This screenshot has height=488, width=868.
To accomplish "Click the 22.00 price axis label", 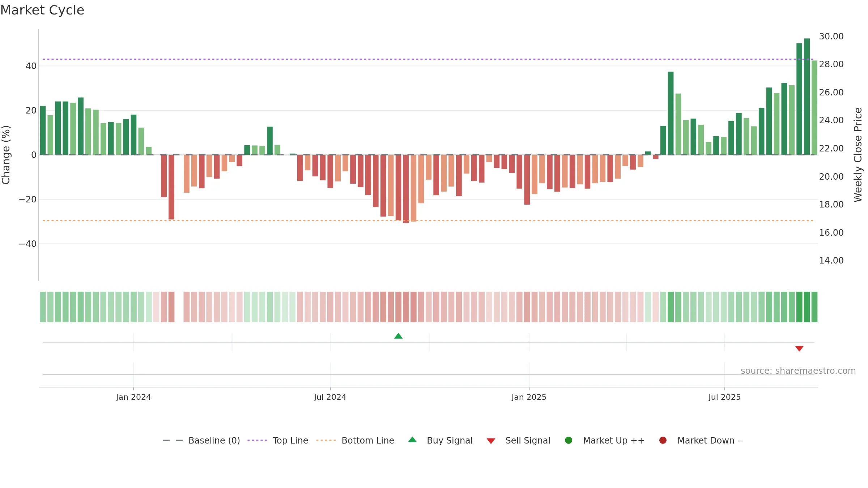I will click(x=831, y=149).
